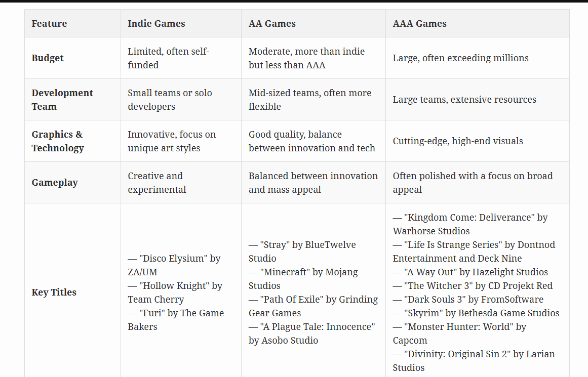The height and width of the screenshot is (377, 588).
Task: Click the "Limited, often self-funded" cell
Action: tap(168, 58)
